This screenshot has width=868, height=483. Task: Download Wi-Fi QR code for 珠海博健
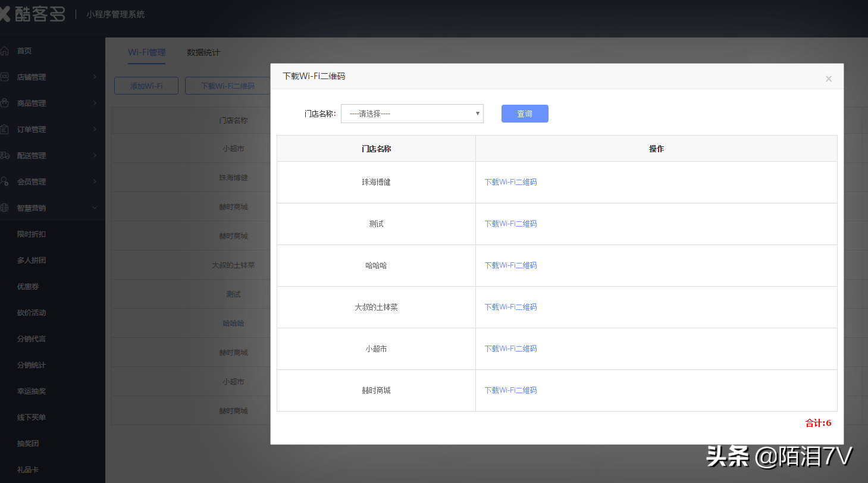point(510,182)
